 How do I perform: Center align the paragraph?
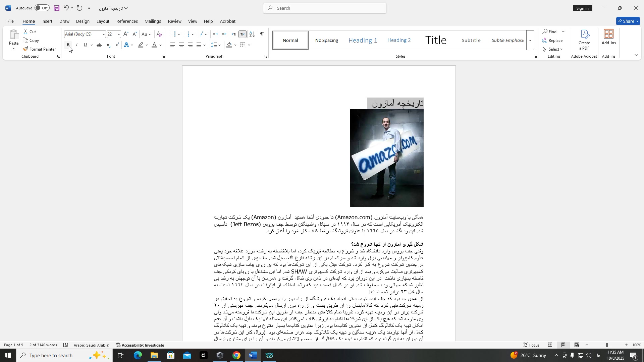pos(181,45)
